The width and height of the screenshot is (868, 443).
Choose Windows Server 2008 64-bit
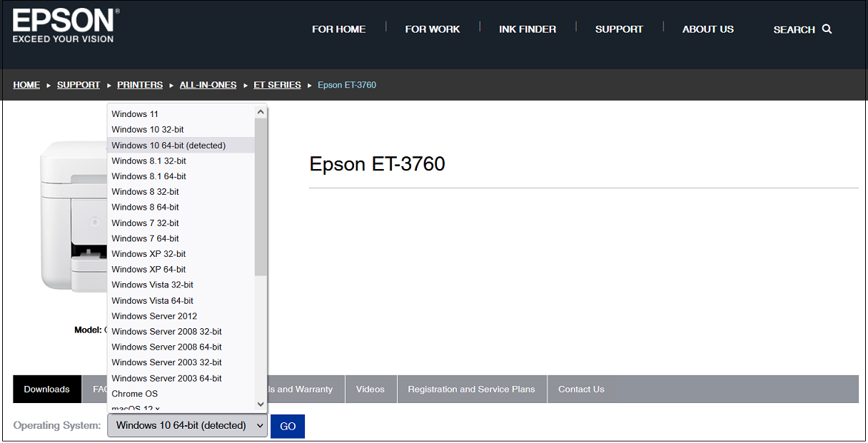pyautogui.click(x=181, y=347)
